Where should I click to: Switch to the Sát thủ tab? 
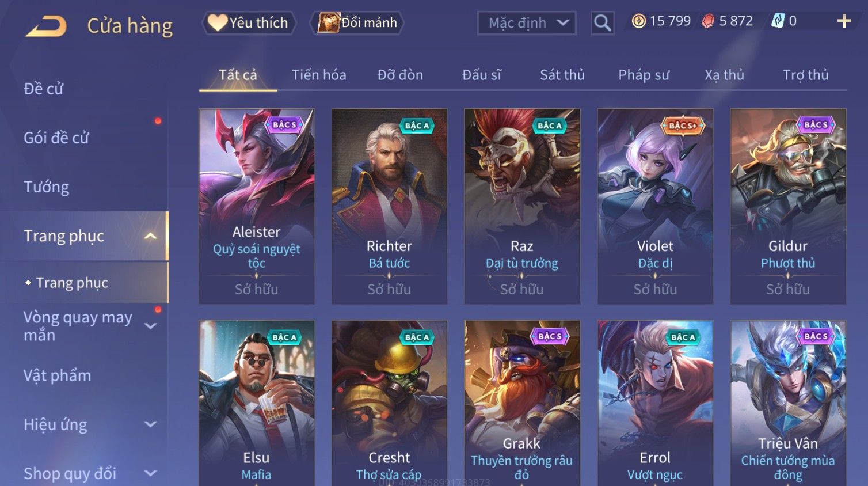[x=562, y=75]
